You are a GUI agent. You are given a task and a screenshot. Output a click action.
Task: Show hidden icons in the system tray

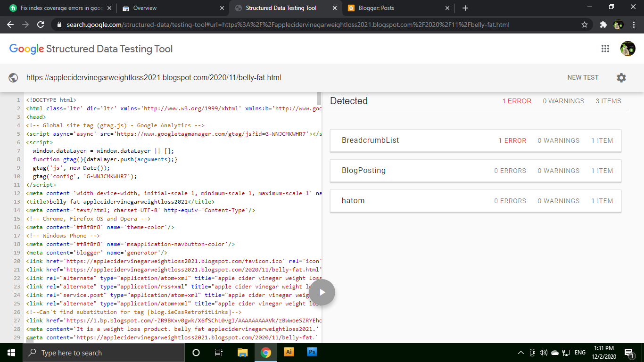(520, 352)
